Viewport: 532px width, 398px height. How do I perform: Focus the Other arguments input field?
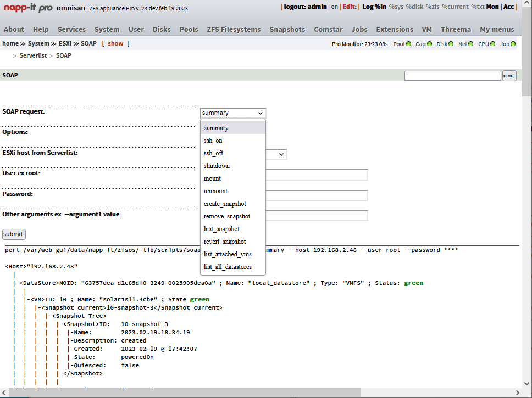click(x=317, y=216)
